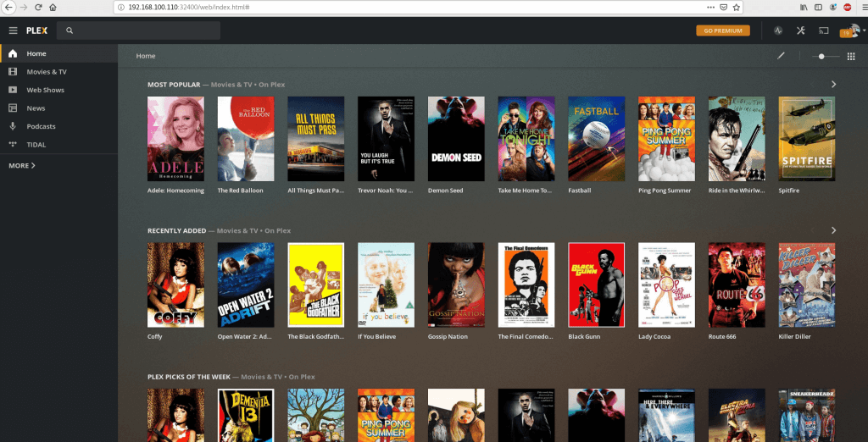868x442 pixels.
Task: Open the Activity pulse icon
Action: click(x=778, y=30)
